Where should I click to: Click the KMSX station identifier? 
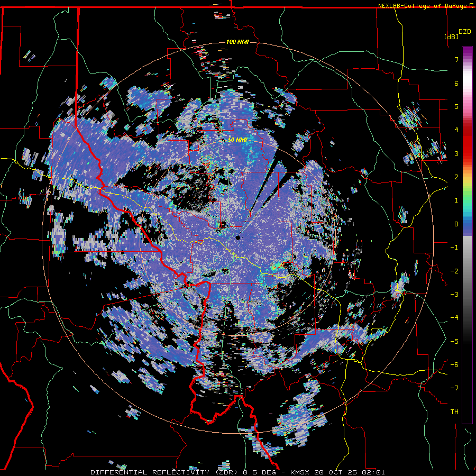pos(301,472)
